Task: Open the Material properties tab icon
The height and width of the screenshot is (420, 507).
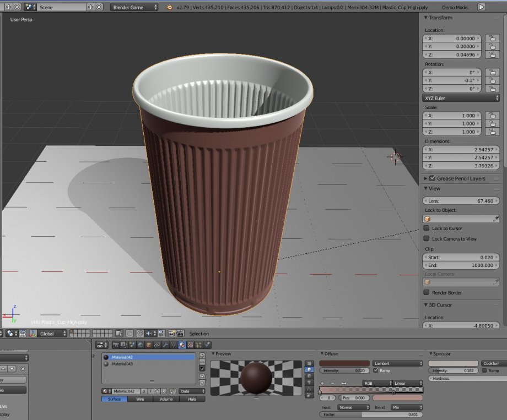Action: [182, 345]
